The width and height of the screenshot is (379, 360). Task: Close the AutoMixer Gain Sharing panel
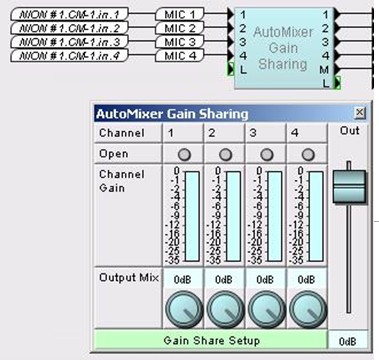coord(360,113)
